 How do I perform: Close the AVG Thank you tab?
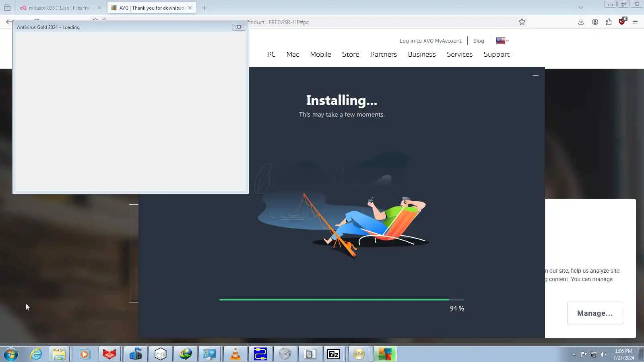point(190,8)
